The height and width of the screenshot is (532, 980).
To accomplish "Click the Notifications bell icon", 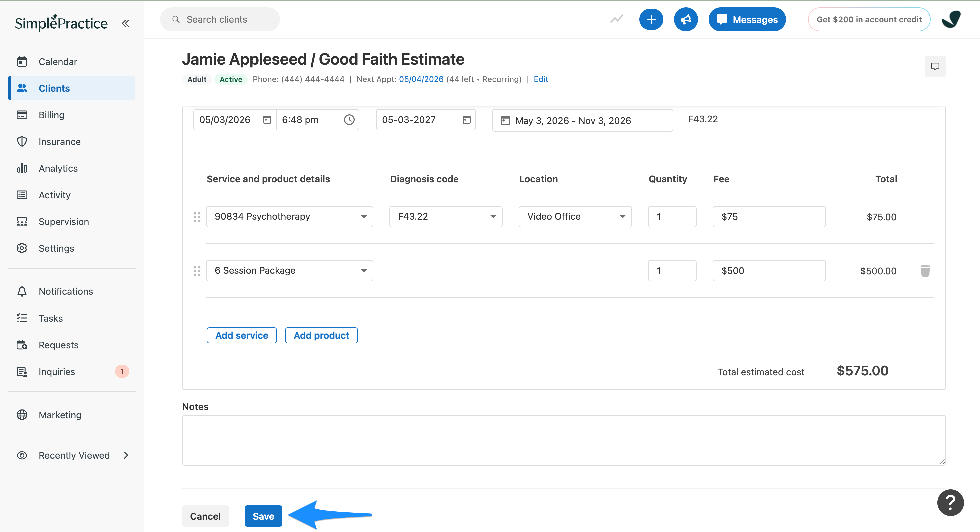I will click(x=22, y=291).
